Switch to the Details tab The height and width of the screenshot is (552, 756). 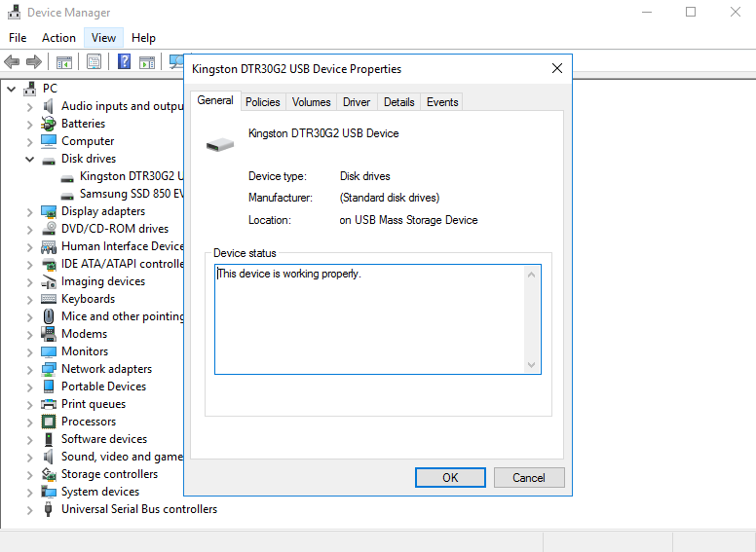pyautogui.click(x=399, y=102)
